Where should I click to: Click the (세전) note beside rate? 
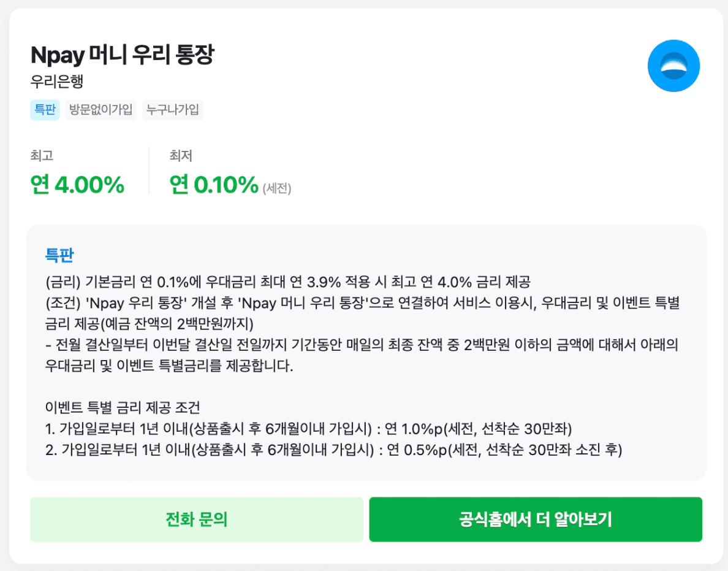click(x=277, y=189)
